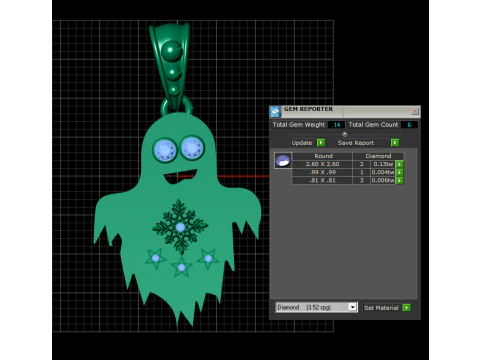Click the 'Diamond' column header
The width and height of the screenshot is (480, 360).
tap(378, 156)
